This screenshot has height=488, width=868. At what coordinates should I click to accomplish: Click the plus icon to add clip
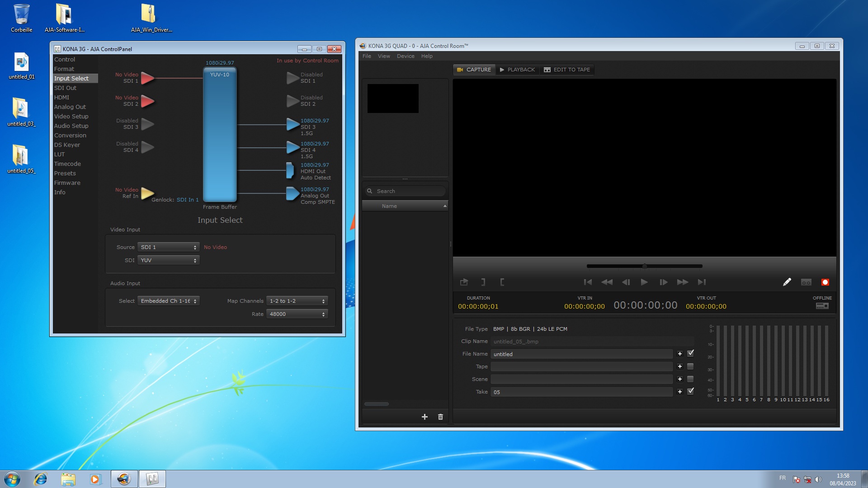[425, 417]
